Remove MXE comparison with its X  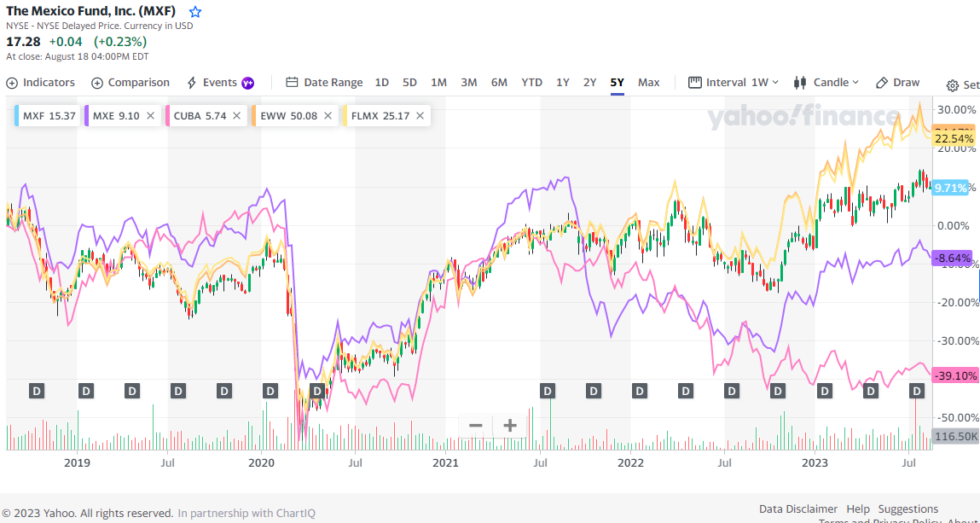coord(150,115)
